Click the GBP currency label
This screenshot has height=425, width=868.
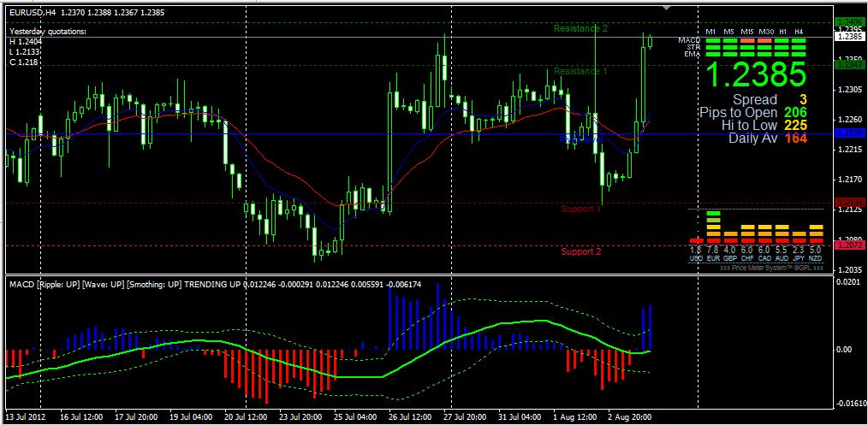pyautogui.click(x=730, y=258)
